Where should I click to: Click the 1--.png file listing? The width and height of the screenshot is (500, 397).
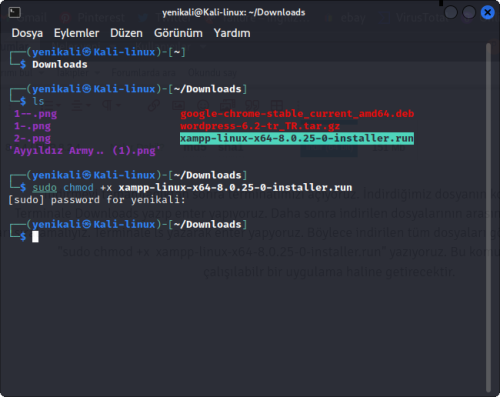click(35, 114)
